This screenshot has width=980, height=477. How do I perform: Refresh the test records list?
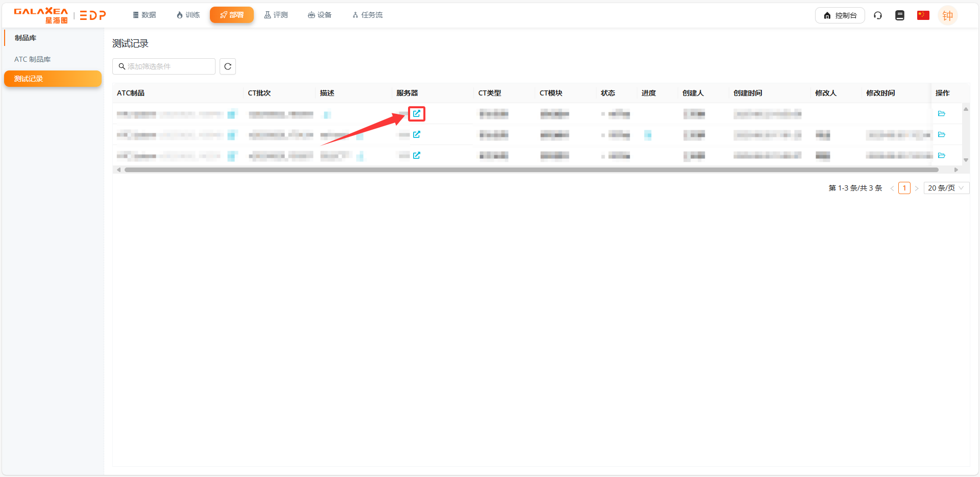[x=228, y=66]
